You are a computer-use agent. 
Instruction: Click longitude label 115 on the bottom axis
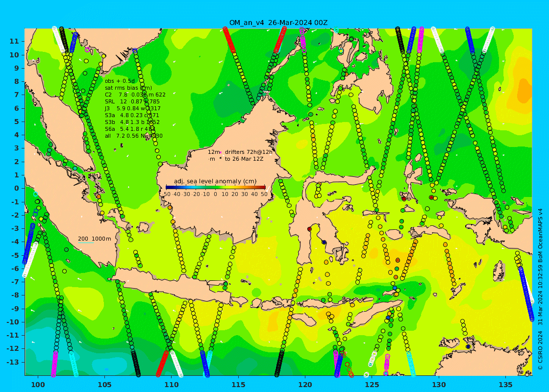pyautogui.click(x=238, y=384)
